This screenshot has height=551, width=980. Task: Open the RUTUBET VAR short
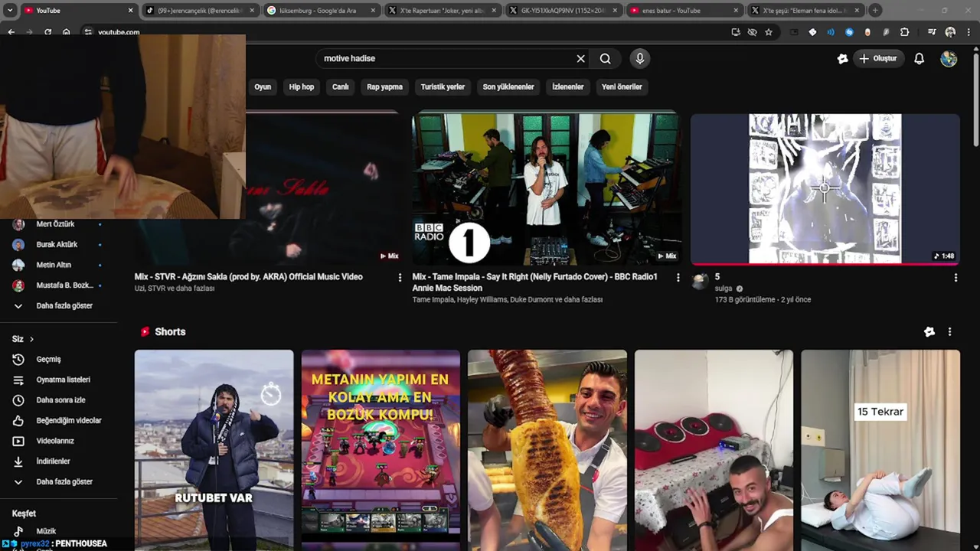coord(214,450)
